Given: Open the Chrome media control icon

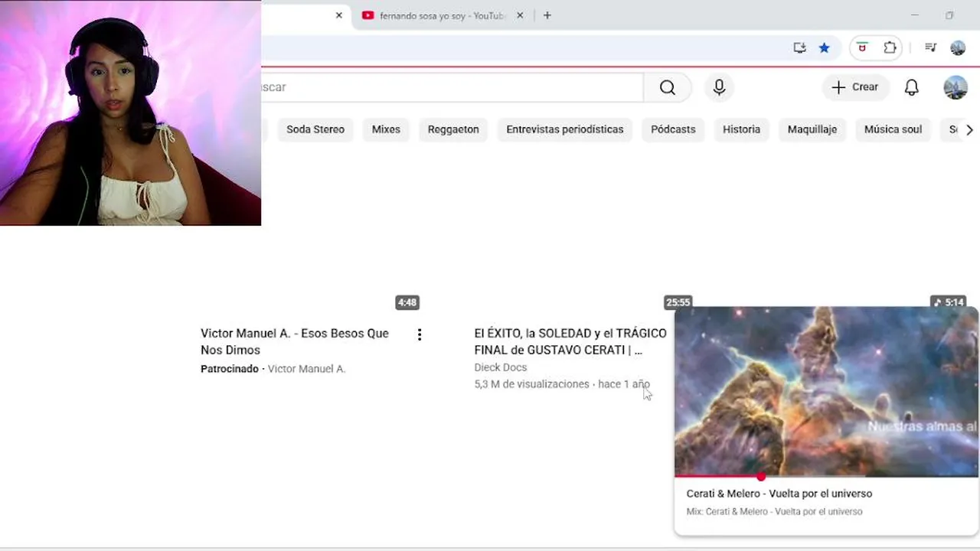Looking at the screenshot, I should coord(930,47).
